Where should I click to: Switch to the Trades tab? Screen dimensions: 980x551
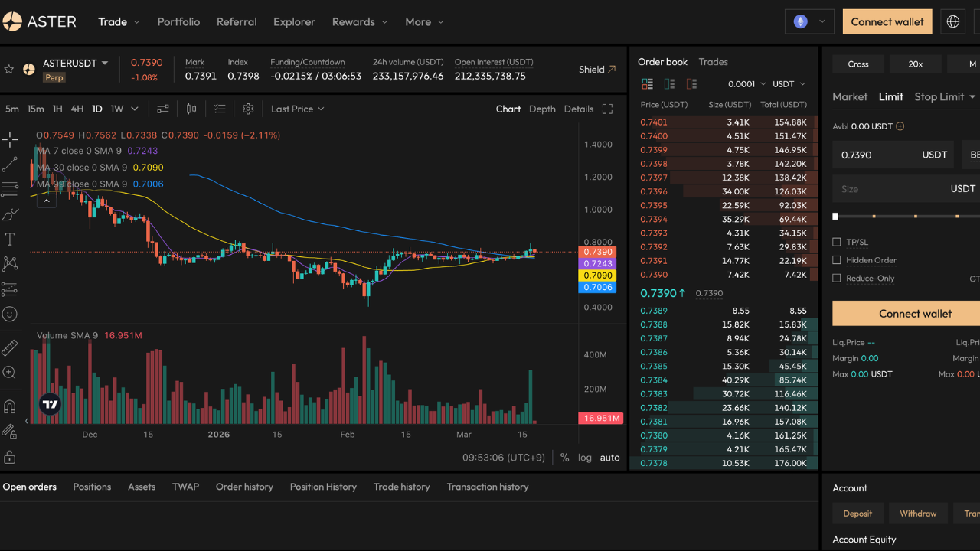(x=713, y=62)
